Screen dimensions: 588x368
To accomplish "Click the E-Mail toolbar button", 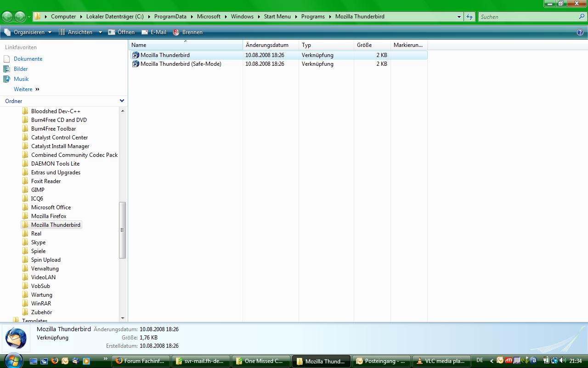I will [154, 32].
